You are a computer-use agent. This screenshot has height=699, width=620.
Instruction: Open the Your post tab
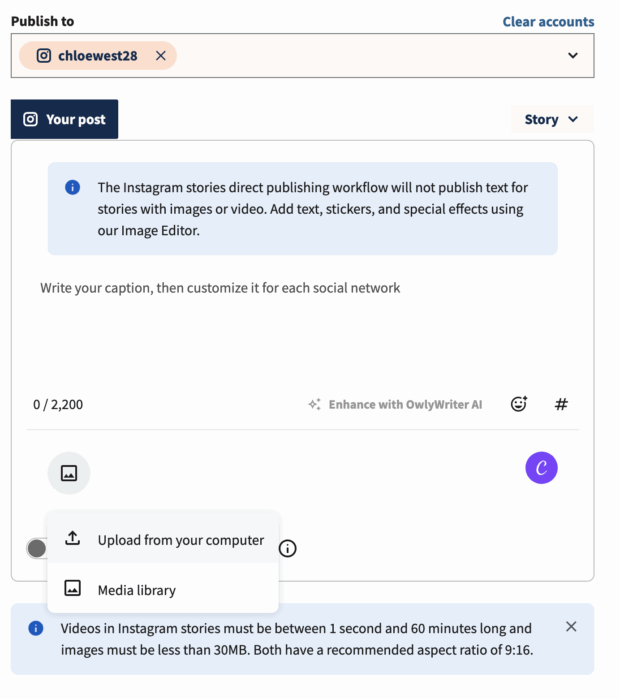64,119
